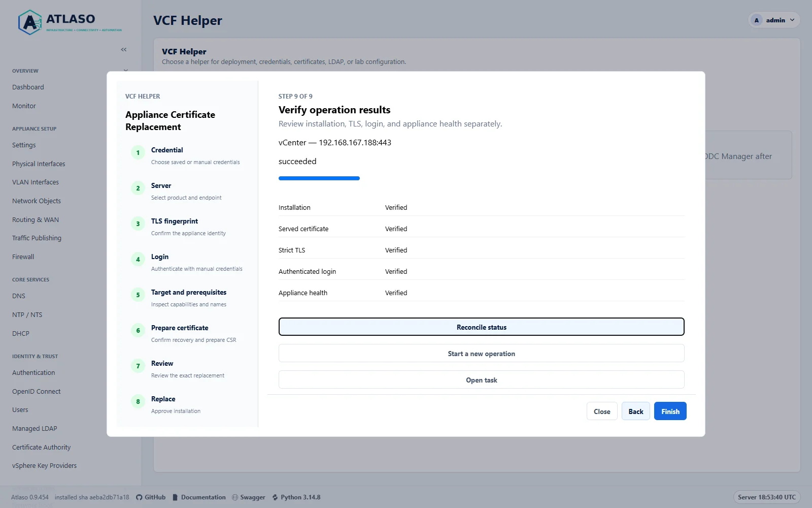The width and height of the screenshot is (812, 508).
Task: Click the Strict TLS Verified row
Action: [x=481, y=250]
